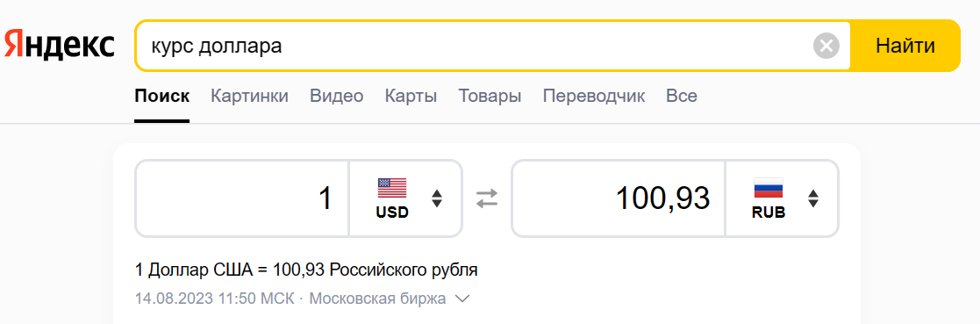This screenshot has width=980, height=324.
Task: Show all services via Все
Action: [682, 97]
